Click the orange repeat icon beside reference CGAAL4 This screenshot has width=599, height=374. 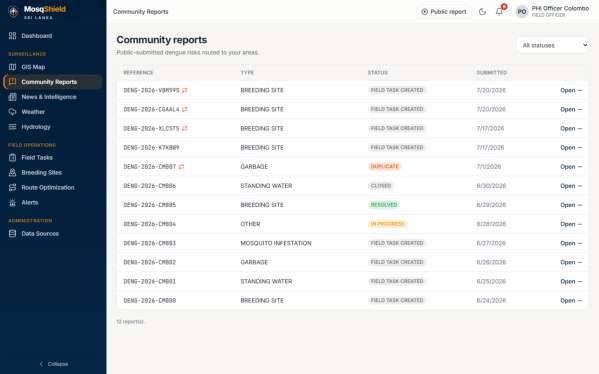(x=185, y=109)
